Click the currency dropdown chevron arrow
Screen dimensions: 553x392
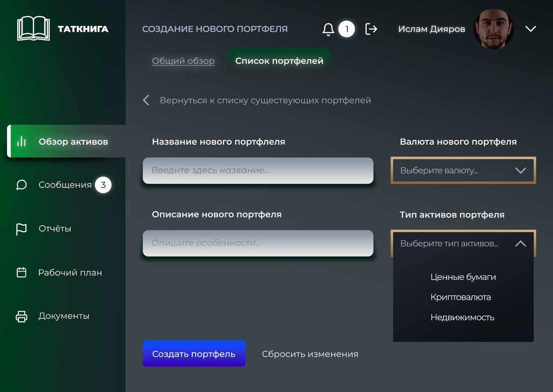pos(521,171)
